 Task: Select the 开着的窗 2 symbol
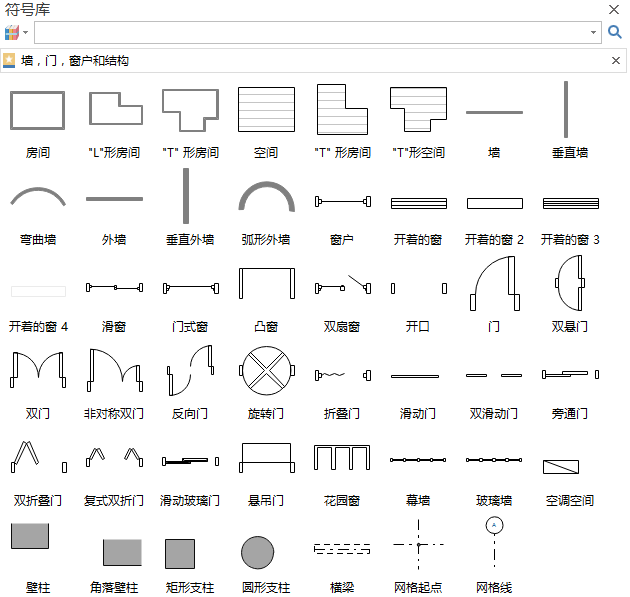[495, 203]
